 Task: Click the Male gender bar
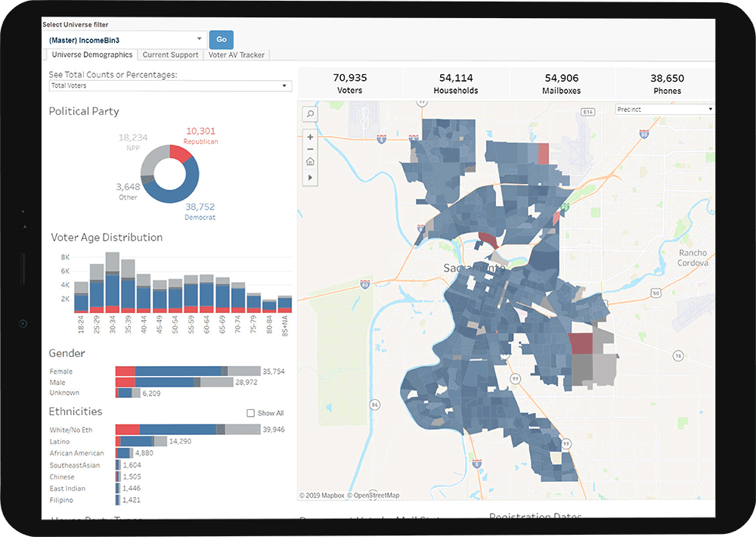point(175,382)
